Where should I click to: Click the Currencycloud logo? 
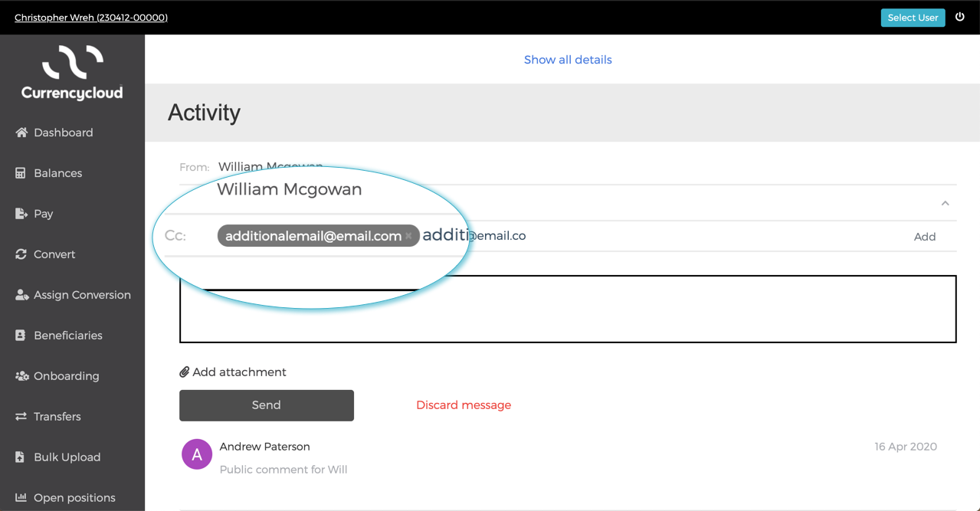coord(72,73)
